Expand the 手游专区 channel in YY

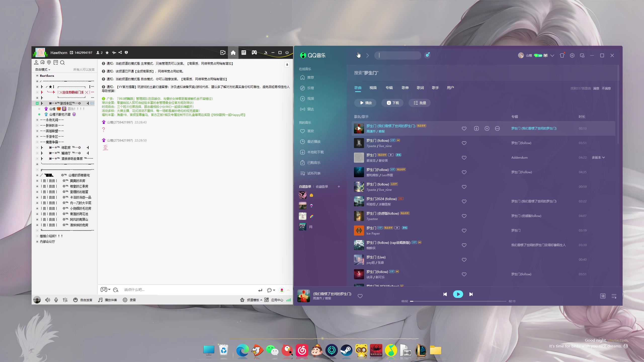tap(37, 137)
